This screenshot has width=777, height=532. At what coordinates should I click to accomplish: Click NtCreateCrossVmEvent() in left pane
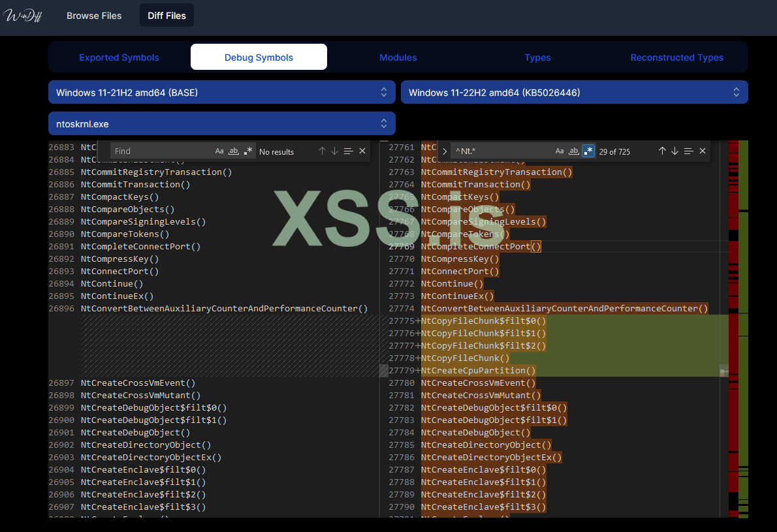(x=138, y=383)
